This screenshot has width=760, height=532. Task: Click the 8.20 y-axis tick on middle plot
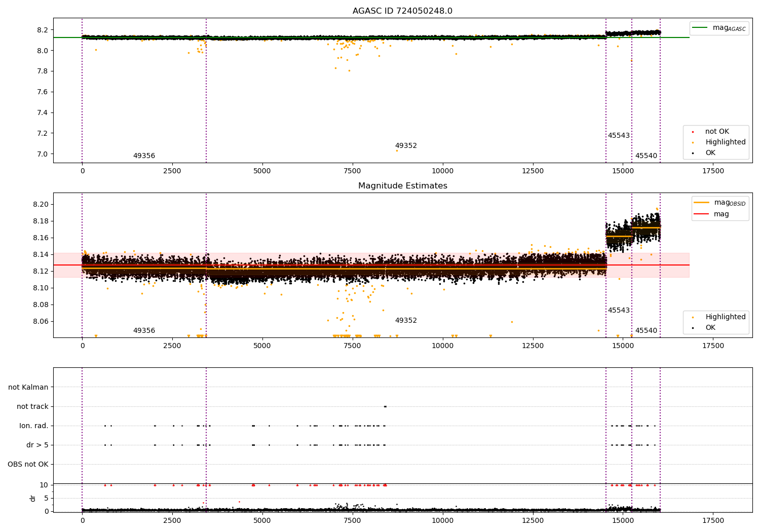point(40,205)
